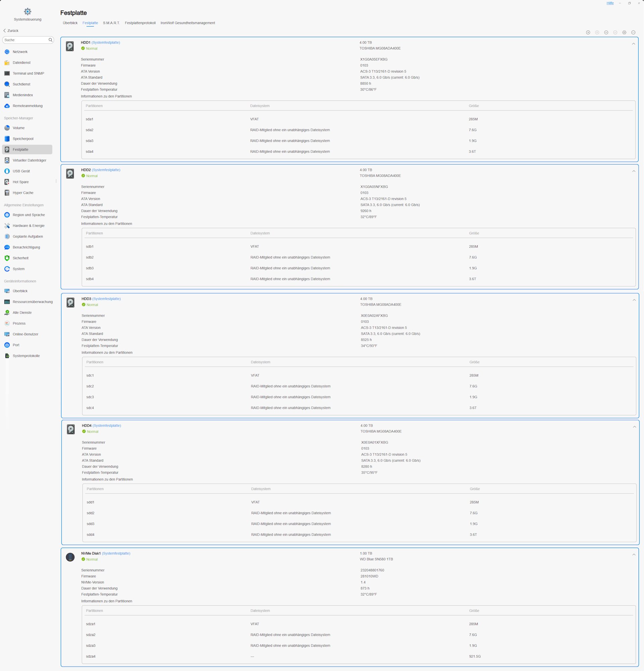This screenshot has height=671, width=644.
Task: Open Virtueller Datenträger sidebar entry
Action: pos(29,160)
